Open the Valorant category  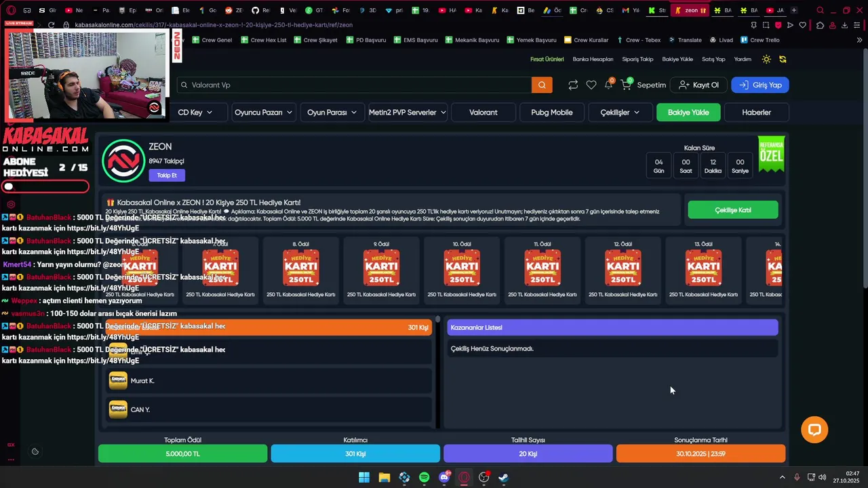pos(484,113)
